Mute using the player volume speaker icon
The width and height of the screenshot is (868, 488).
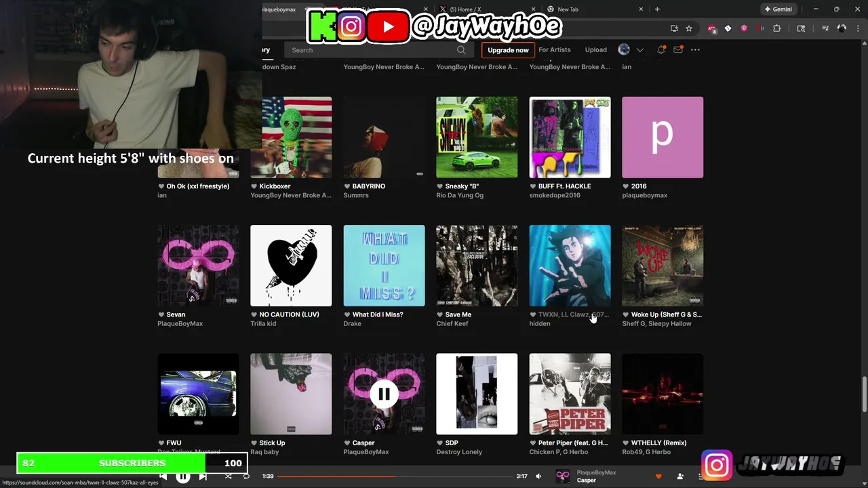538,476
